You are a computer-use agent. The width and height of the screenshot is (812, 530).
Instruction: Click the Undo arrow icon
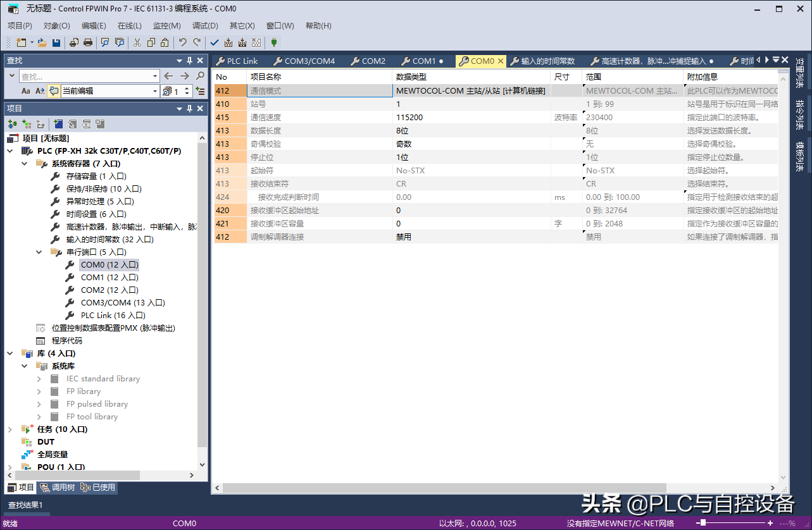coord(182,42)
